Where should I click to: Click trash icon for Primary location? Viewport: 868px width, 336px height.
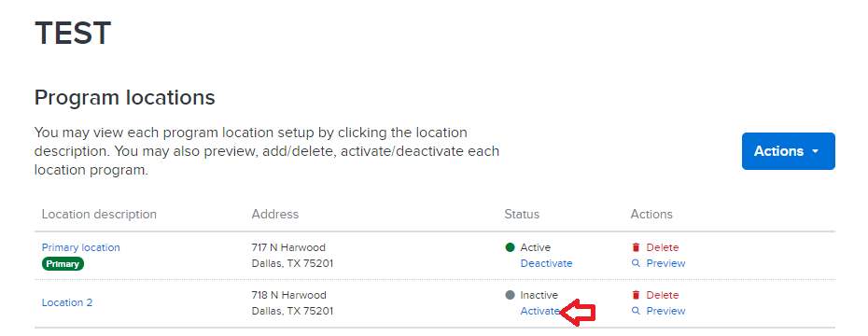click(x=636, y=247)
